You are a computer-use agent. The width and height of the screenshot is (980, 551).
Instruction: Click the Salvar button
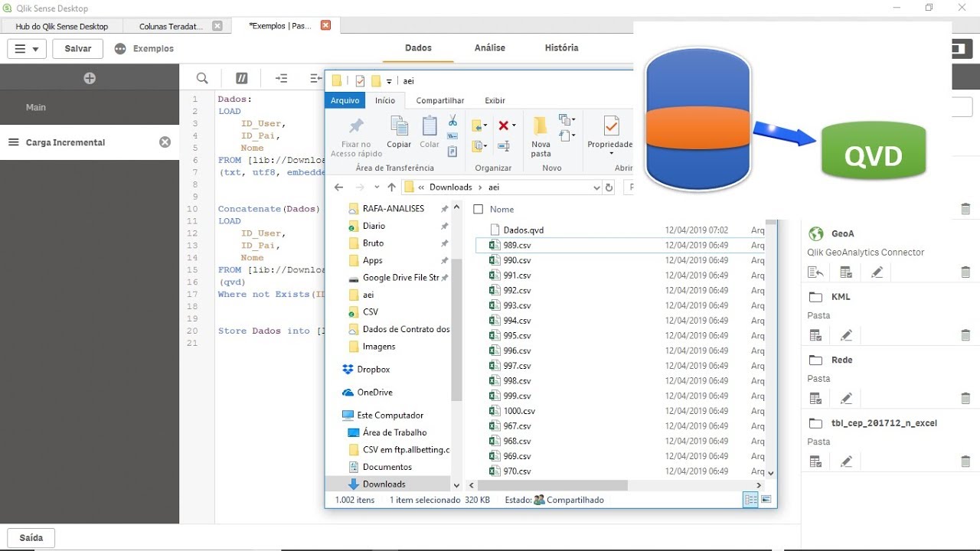click(x=78, y=48)
